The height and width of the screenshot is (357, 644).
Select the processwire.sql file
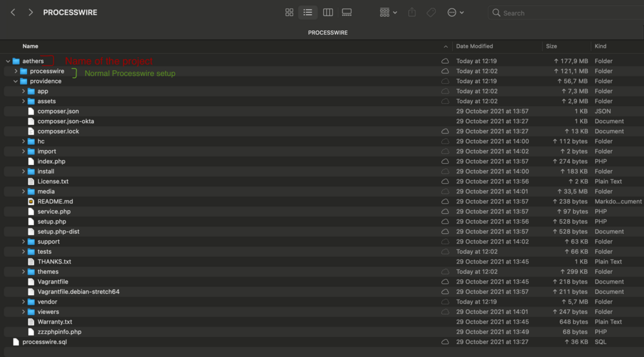point(44,342)
